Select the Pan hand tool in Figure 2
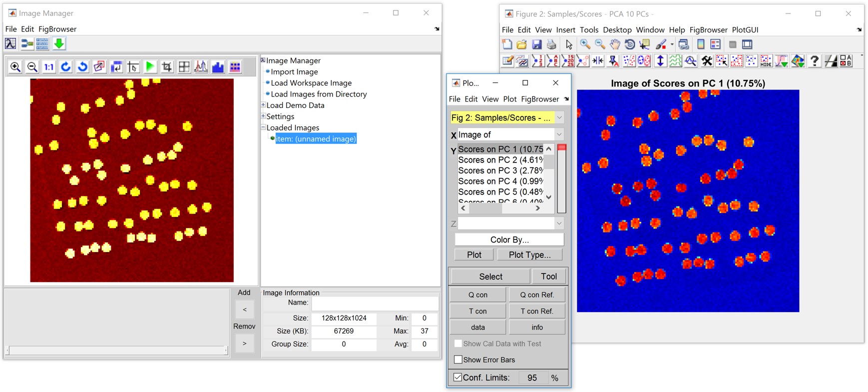This screenshot has width=868, height=392. [x=615, y=44]
